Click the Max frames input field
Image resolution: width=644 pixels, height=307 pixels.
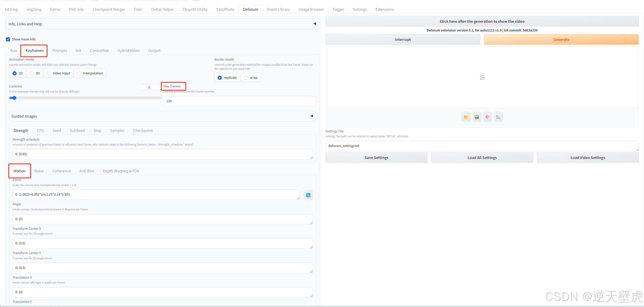pyautogui.click(x=239, y=101)
